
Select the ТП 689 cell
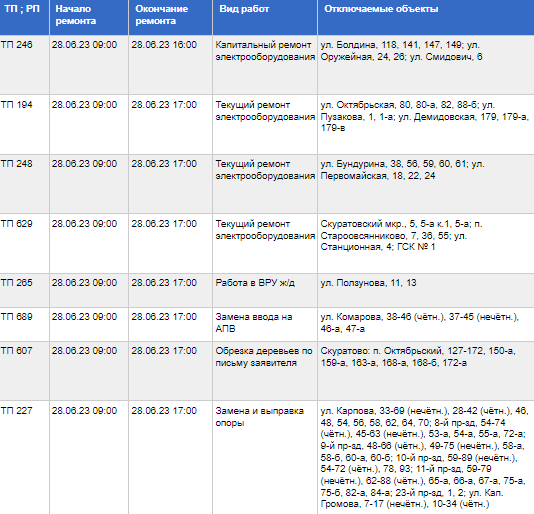click(x=24, y=325)
